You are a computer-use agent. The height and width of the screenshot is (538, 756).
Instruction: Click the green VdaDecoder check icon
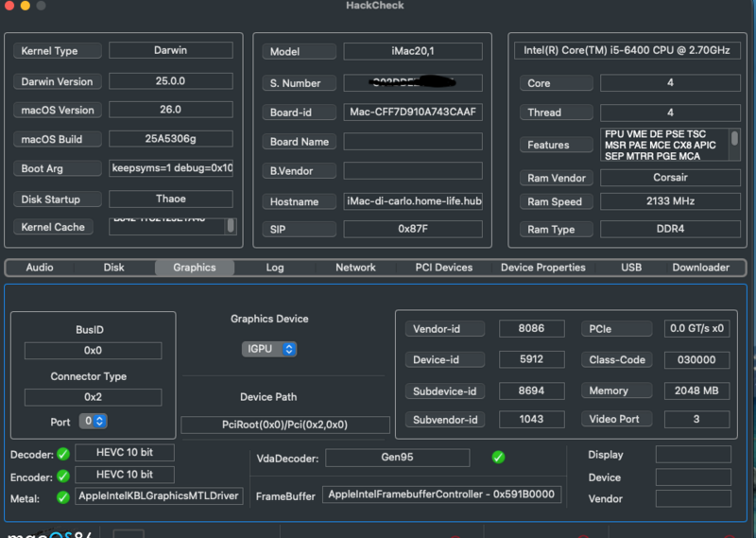click(499, 457)
